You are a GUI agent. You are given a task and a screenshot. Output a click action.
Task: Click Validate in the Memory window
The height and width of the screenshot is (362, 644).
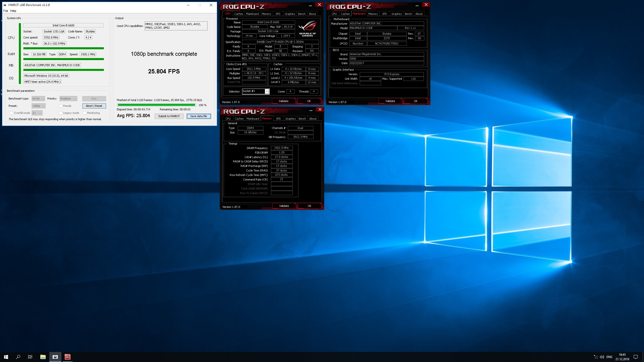click(x=284, y=206)
